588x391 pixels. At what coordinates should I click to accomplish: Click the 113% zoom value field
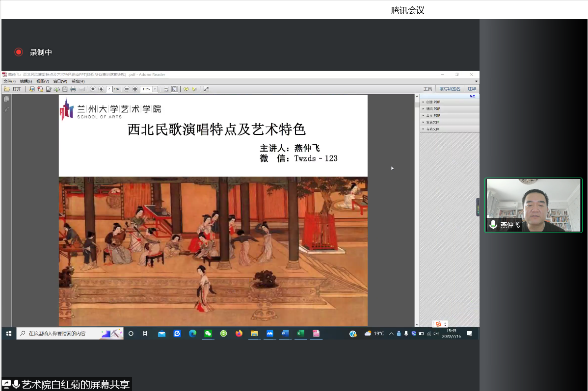click(x=146, y=89)
